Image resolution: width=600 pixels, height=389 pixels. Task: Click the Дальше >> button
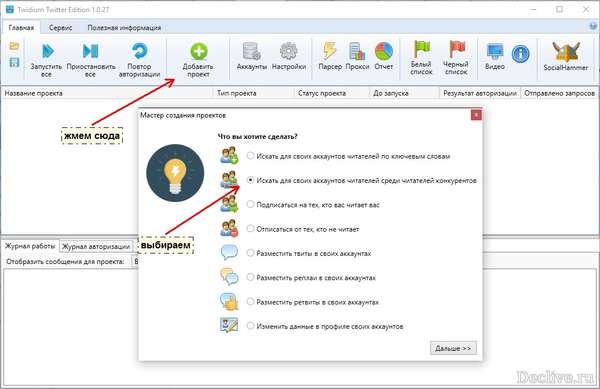453,348
